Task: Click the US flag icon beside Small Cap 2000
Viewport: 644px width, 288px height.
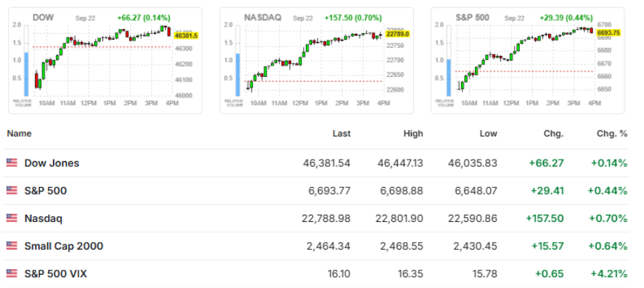Action: point(12,246)
